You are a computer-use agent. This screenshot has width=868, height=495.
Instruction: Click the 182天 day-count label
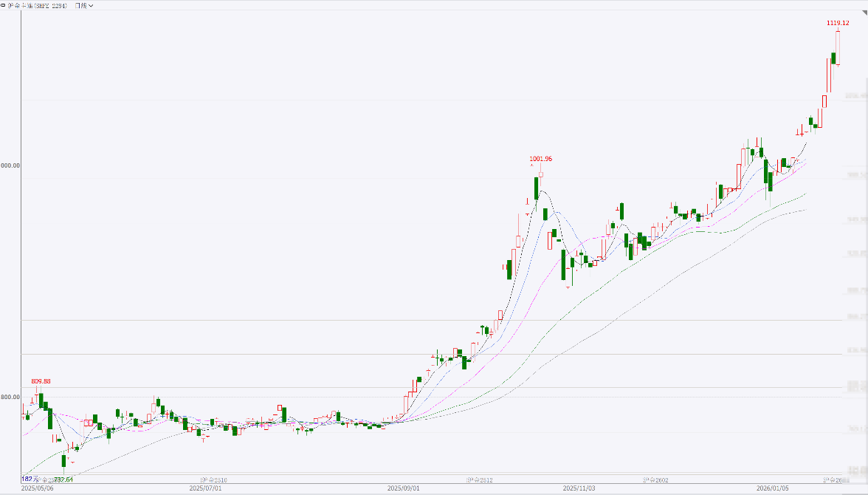click(x=27, y=479)
